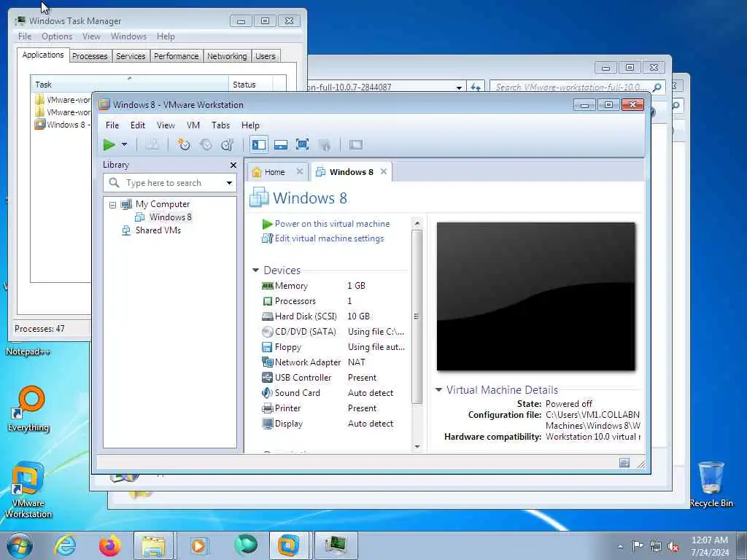Image resolution: width=747 pixels, height=560 pixels.
Task: Enter full screen mode via toolbar icon
Action: pos(303,144)
